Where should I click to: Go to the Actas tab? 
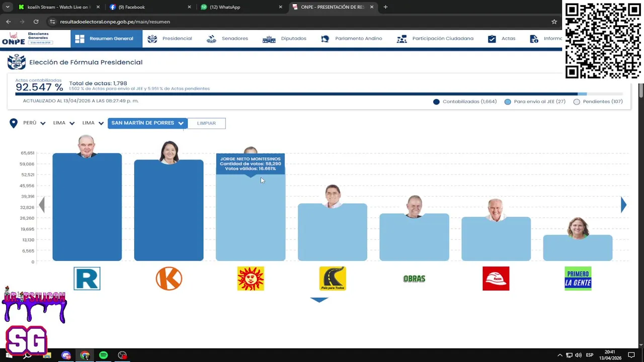[502, 39]
